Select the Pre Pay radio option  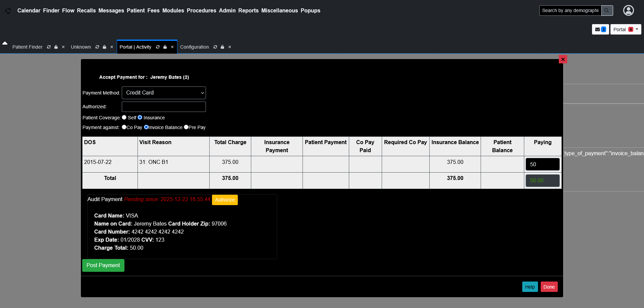[x=186, y=127]
